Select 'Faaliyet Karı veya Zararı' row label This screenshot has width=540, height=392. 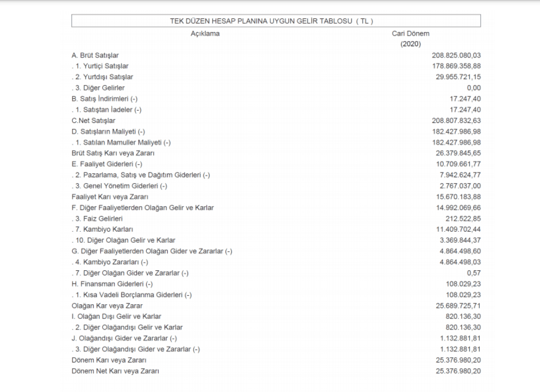pyautogui.click(x=110, y=197)
